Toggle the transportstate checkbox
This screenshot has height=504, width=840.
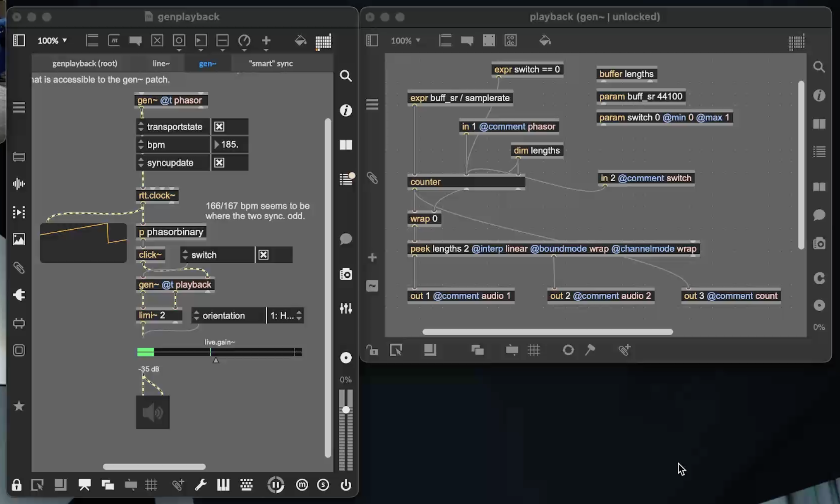coord(219,127)
